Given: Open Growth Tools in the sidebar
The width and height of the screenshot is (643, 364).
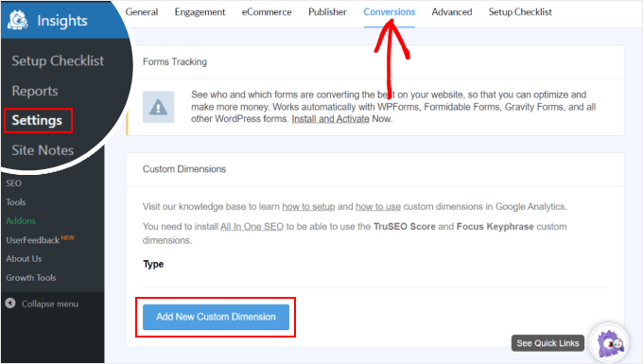Looking at the screenshot, I should tap(31, 278).
